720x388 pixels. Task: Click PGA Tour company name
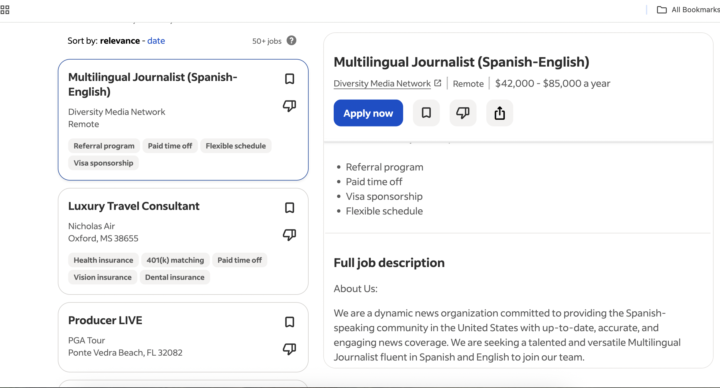tap(86, 340)
